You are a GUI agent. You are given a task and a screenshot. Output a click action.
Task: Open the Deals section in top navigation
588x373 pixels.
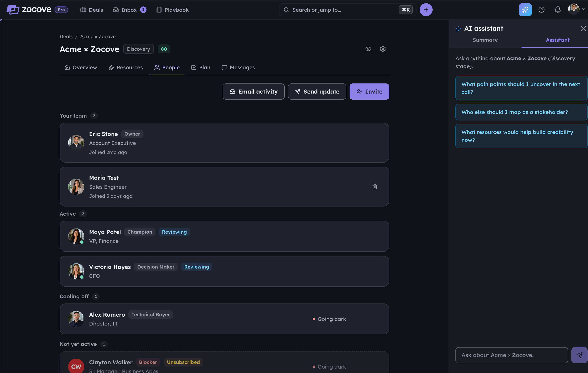pos(92,10)
